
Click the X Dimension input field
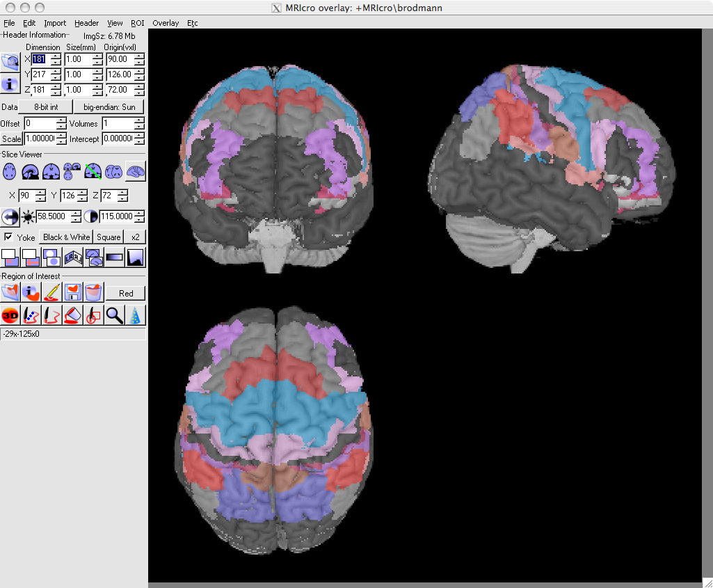[40, 58]
